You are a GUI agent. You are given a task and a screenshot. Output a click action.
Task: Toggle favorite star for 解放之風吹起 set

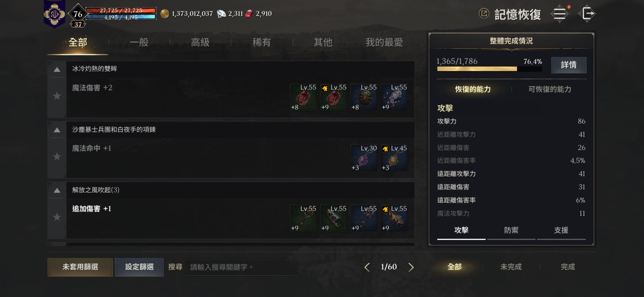(x=57, y=217)
